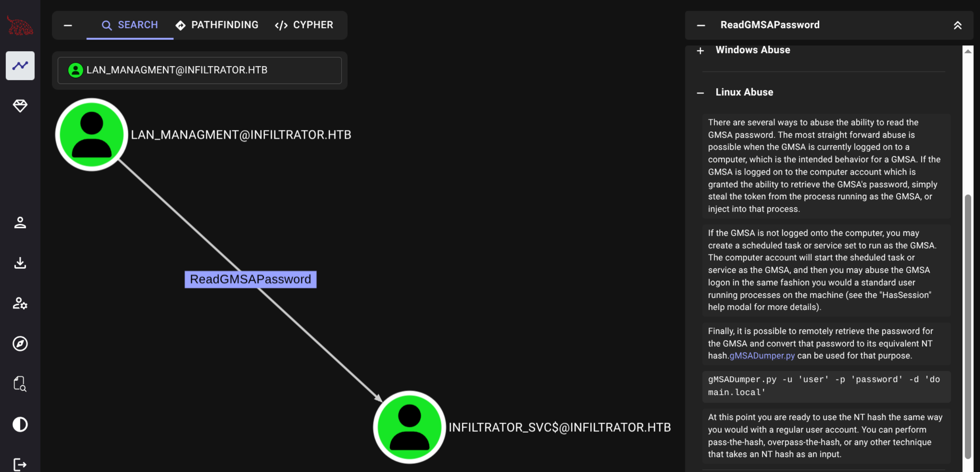Toggle dark mode contrast icon
The image size is (980, 472).
coord(20,424)
